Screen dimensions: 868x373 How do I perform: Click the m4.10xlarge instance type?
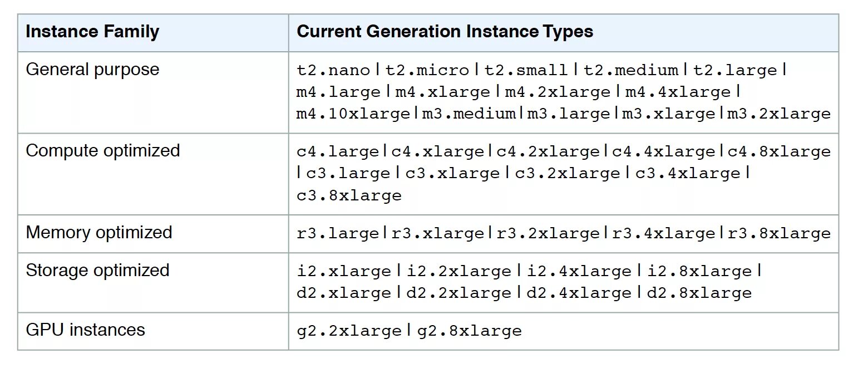coord(353,114)
